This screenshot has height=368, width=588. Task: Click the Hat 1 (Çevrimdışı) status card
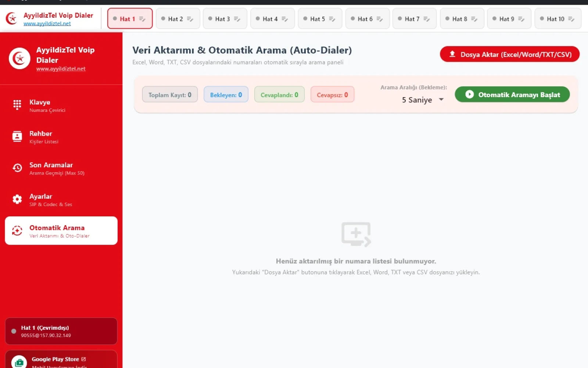pos(61,331)
